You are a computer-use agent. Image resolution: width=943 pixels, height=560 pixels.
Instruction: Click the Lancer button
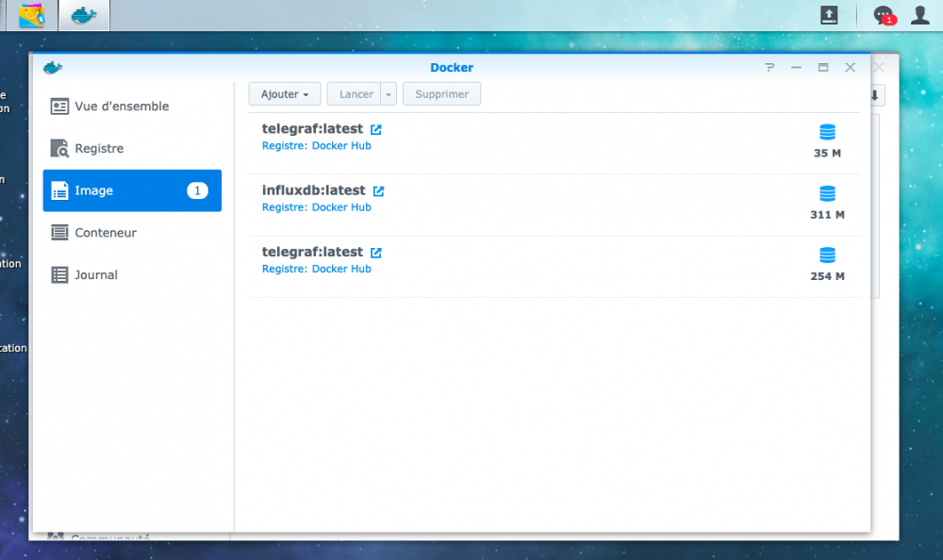pos(355,94)
